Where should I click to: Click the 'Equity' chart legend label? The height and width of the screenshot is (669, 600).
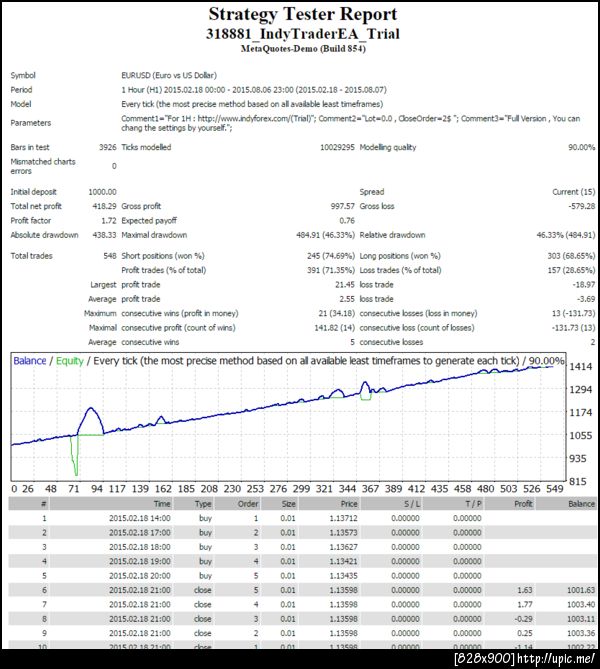[70, 361]
